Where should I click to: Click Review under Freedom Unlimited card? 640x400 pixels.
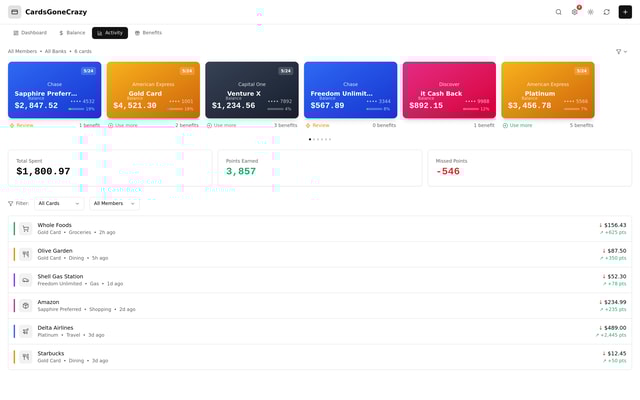318,125
